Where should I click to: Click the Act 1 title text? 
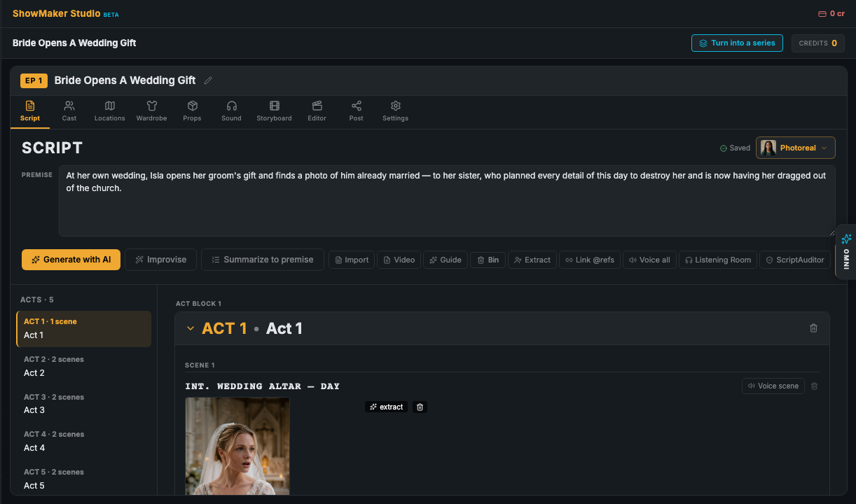[284, 328]
